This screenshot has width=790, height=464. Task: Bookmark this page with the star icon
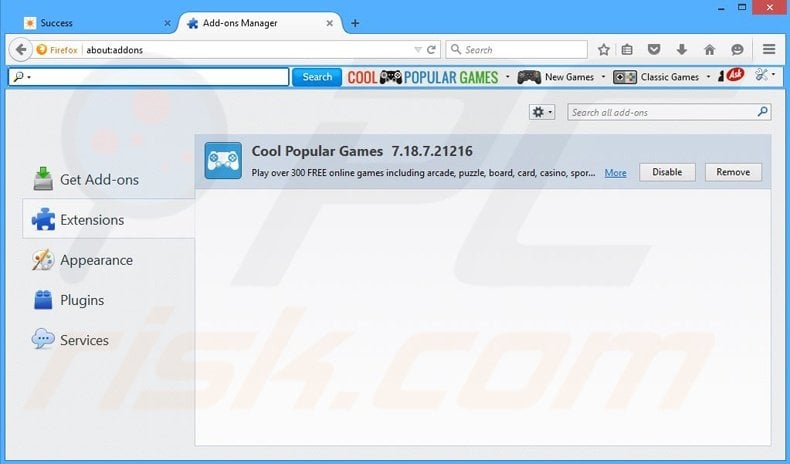604,49
